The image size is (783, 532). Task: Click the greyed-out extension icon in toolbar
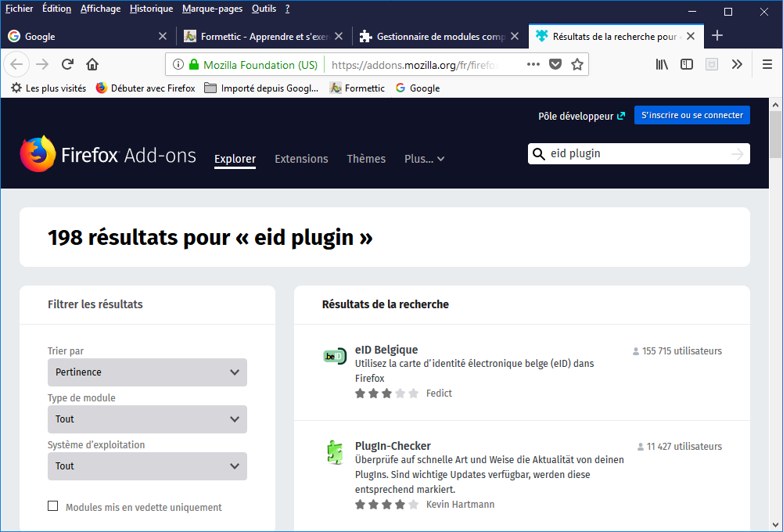click(x=712, y=64)
